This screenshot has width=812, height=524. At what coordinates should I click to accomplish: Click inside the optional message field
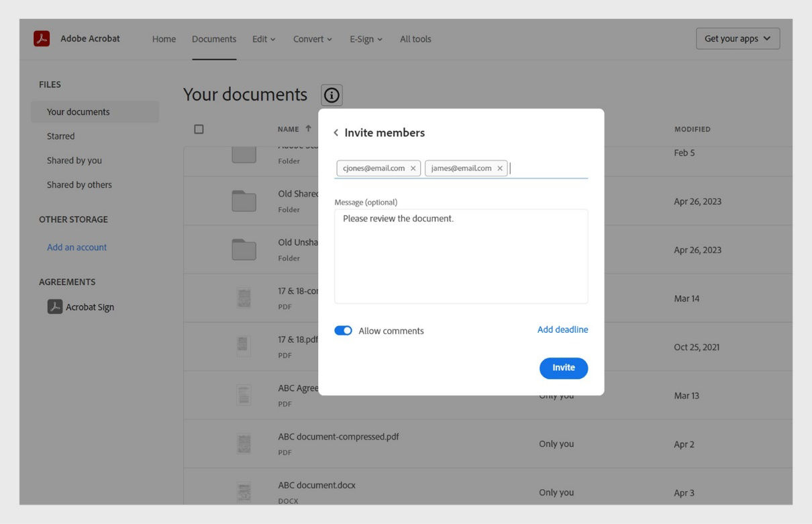(460, 255)
